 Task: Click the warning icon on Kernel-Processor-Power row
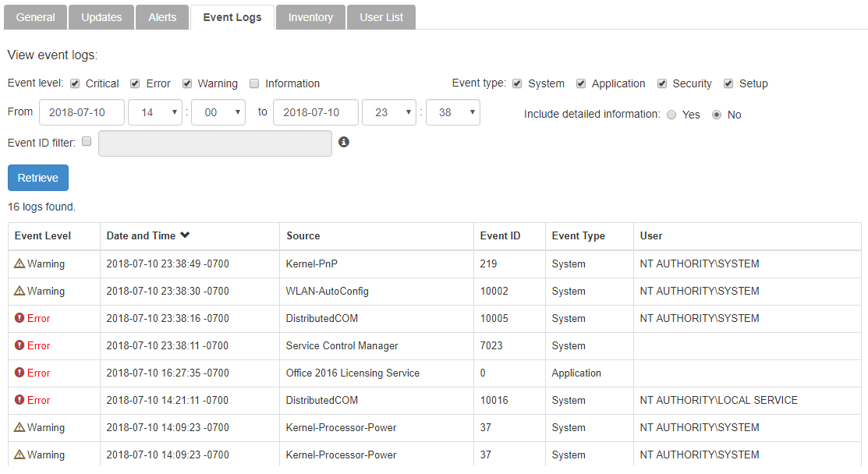tap(19, 427)
